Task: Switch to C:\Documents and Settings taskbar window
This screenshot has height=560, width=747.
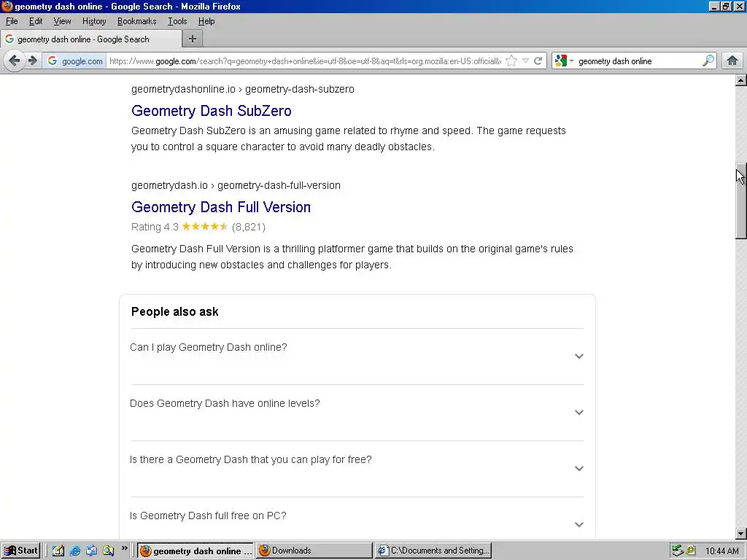Action: [x=433, y=551]
